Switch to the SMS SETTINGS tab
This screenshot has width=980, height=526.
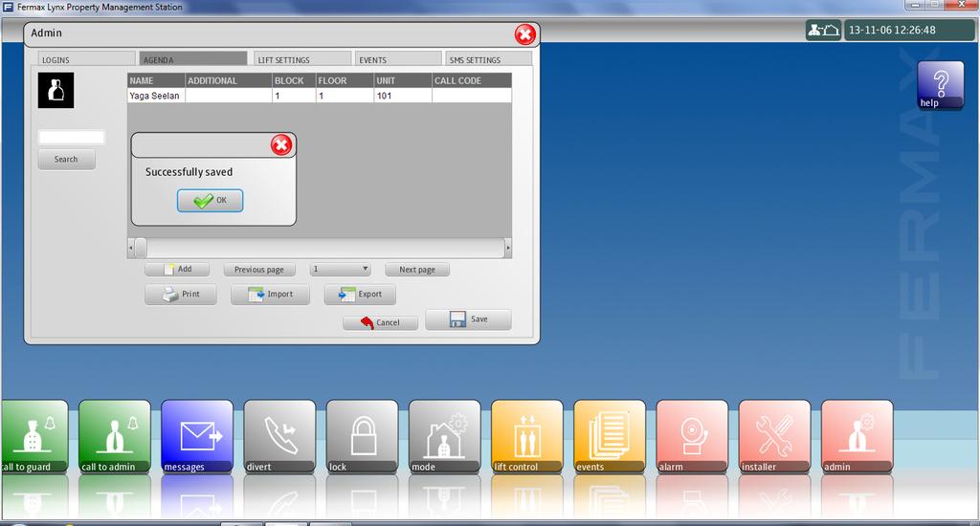pyautogui.click(x=488, y=59)
